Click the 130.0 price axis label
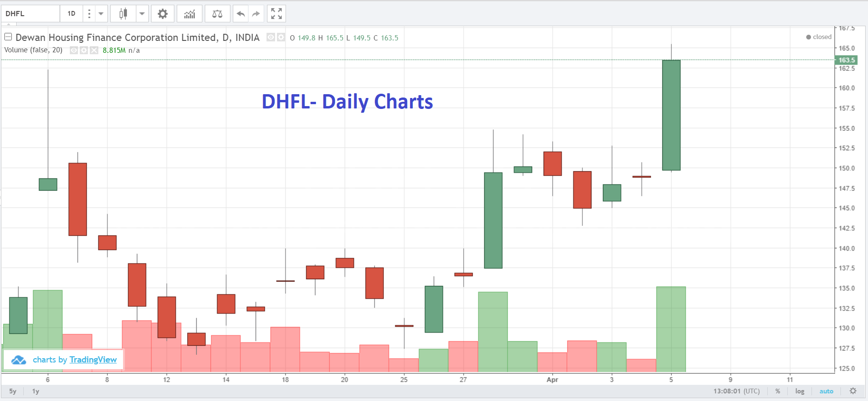Screen dimensions: 868x401 (847, 328)
